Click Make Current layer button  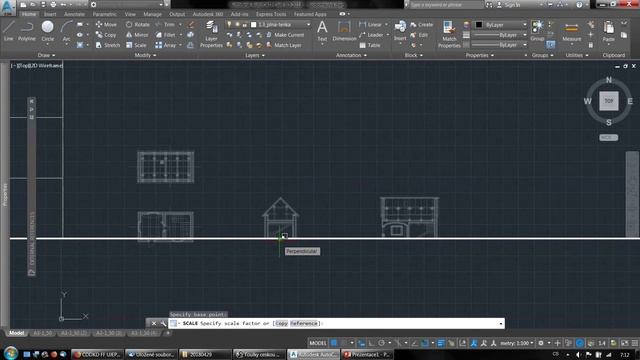[x=285, y=35]
